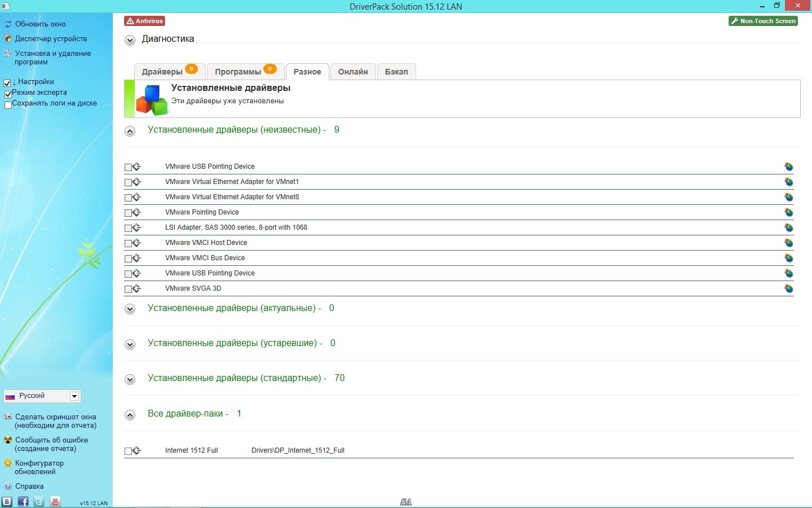Image resolution: width=812 pixels, height=508 pixels.
Task: Click Сообщить об ошибке link
Action: coord(51,444)
